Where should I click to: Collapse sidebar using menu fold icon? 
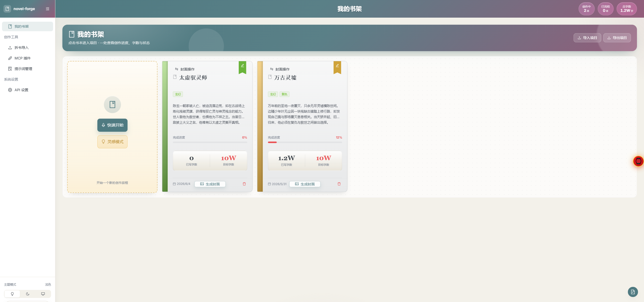[48, 9]
